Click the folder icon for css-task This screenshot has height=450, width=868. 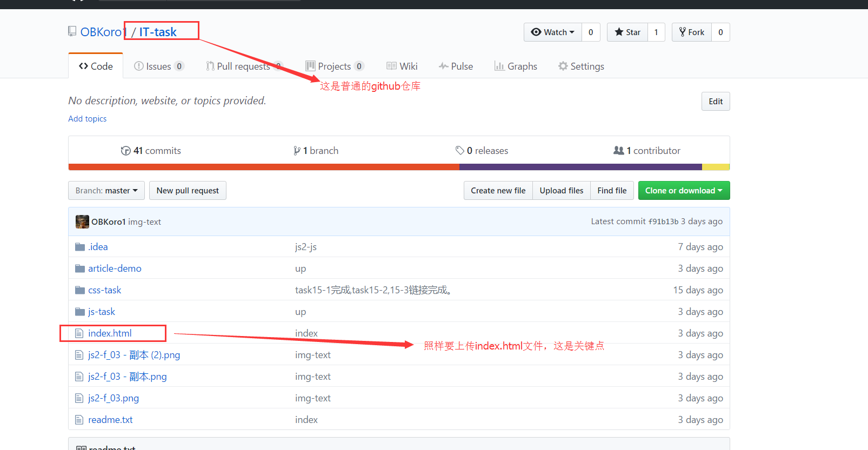(80, 290)
